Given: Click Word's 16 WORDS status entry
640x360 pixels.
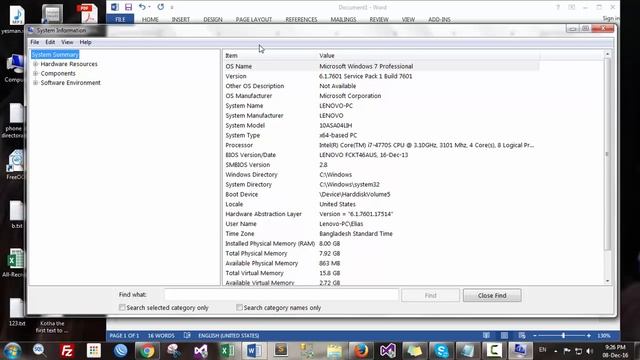Looking at the screenshot, I should tap(161, 336).
